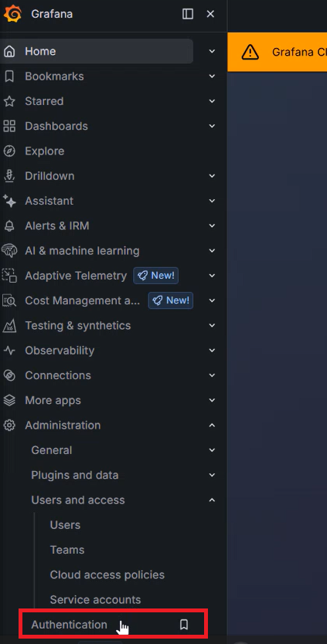Bookmark the Authentication page
This screenshot has height=644, width=327.
(184, 625)
